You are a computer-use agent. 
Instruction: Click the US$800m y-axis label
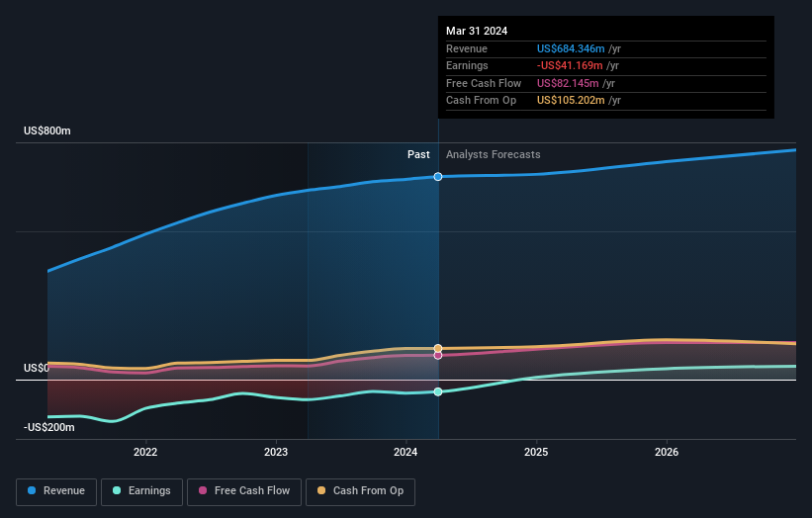[47, 130]
